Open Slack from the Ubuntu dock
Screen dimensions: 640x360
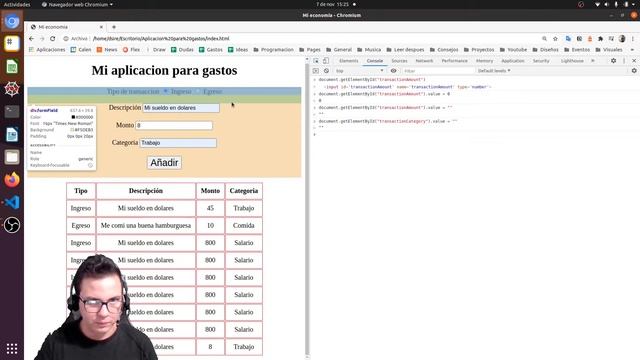12,44
